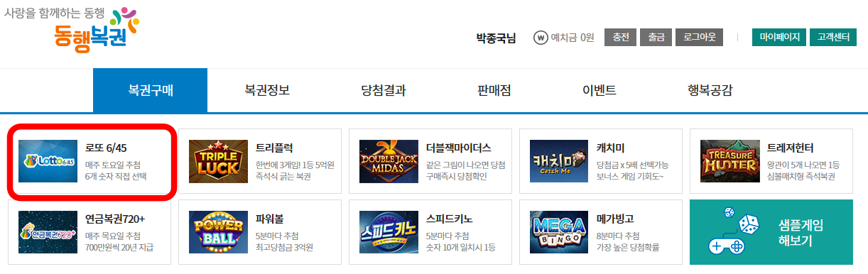Click the 출금 button
The image size is (868, 274).
click(x=656, y=38)
